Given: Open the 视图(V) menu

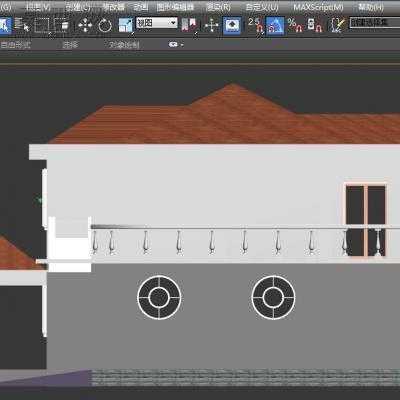Looking at the screenshot, I should (x=38, y=7).
